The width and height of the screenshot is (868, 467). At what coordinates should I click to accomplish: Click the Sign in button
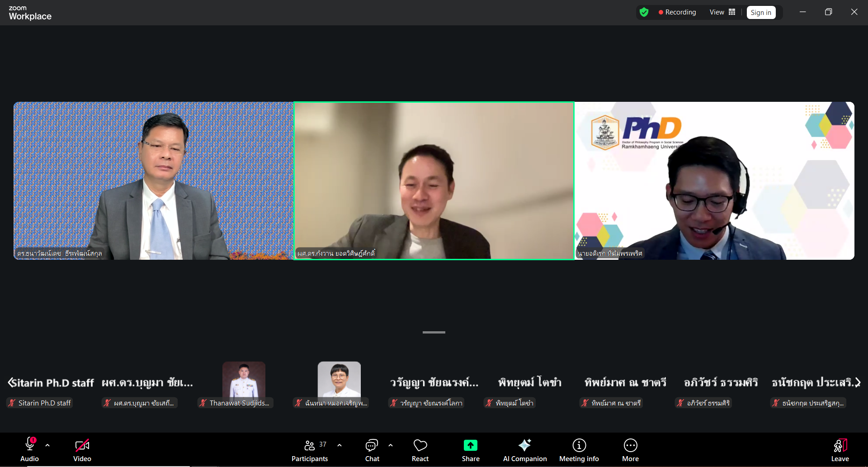pos(761,13)
